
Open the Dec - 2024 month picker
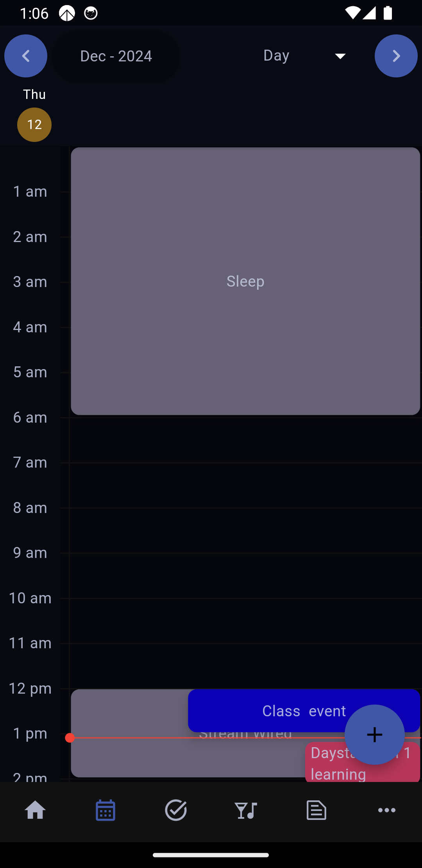116,56
